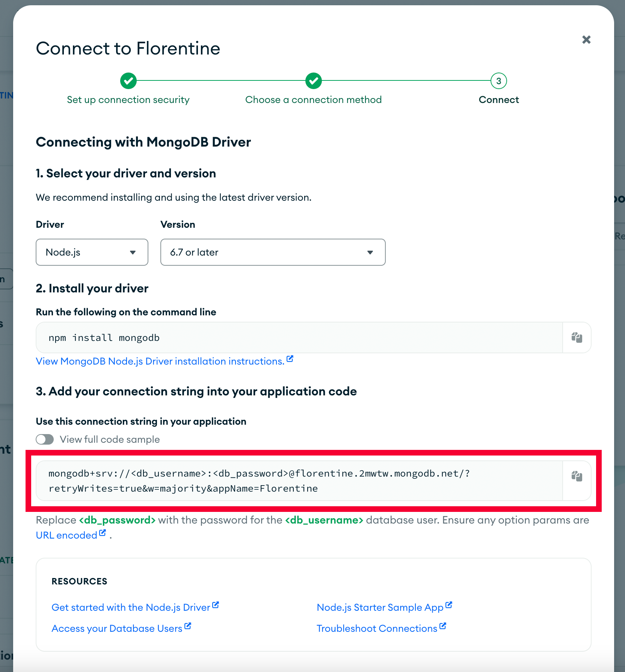Copy the npm install mongodb command
The image size is (625, 672).
(x=577, y=338)
